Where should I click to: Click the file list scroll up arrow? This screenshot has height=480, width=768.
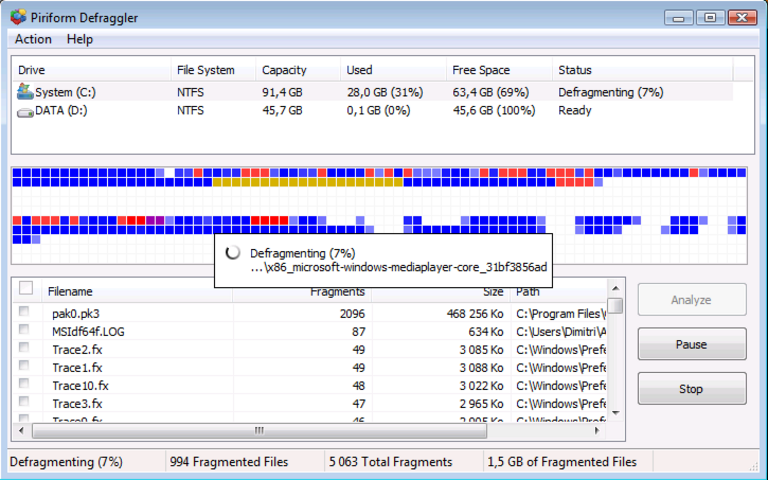tap(616, 288)
